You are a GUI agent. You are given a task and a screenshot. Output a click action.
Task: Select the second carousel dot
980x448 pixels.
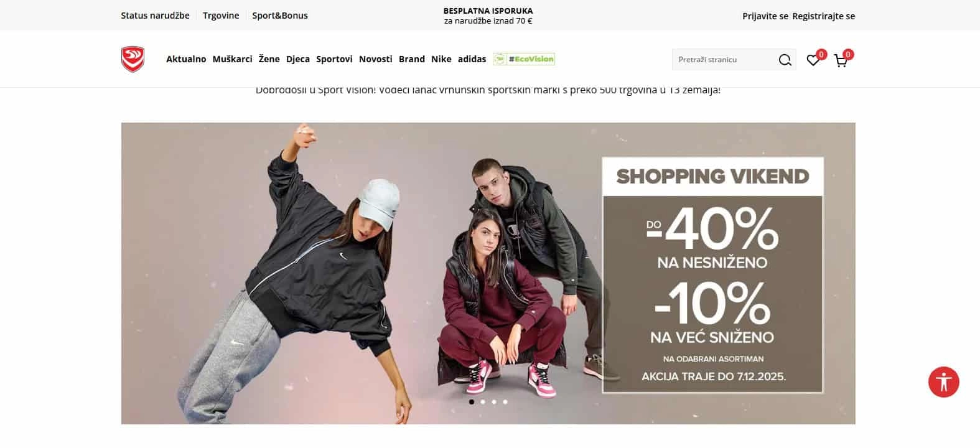pyautogui.click(x=483, y=402)
